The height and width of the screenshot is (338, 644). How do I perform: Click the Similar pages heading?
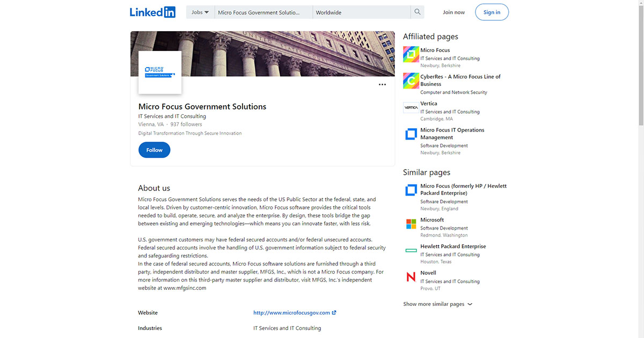click(427, 172)
